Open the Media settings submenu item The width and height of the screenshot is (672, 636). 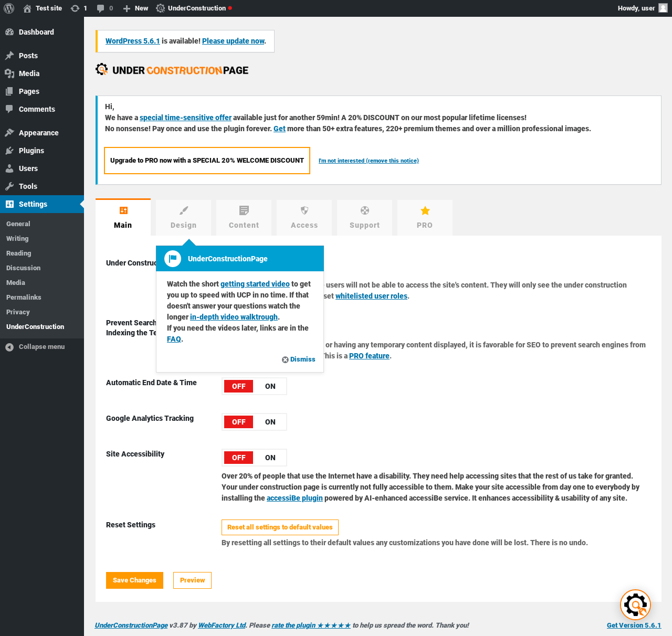16,283
